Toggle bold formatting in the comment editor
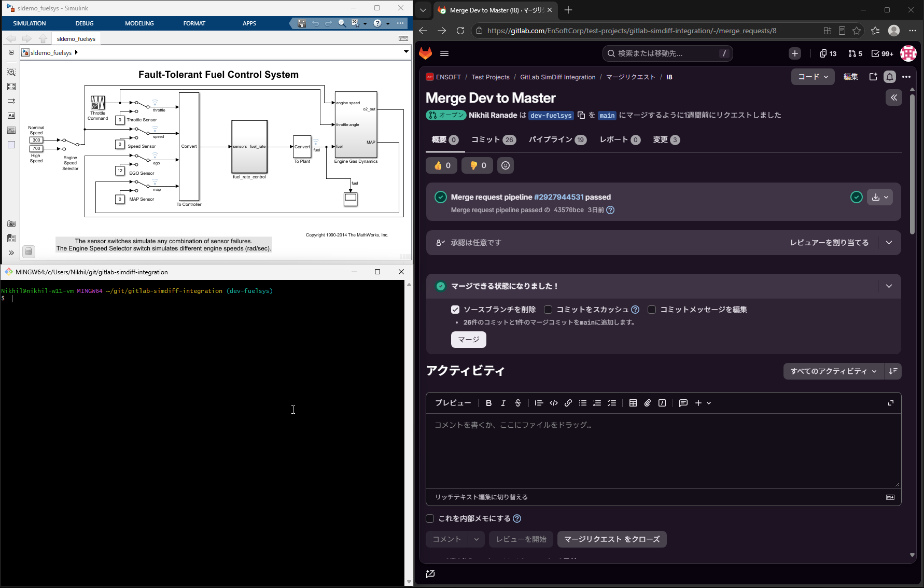Viewport: 924px width, 588px height. [488, 403]
